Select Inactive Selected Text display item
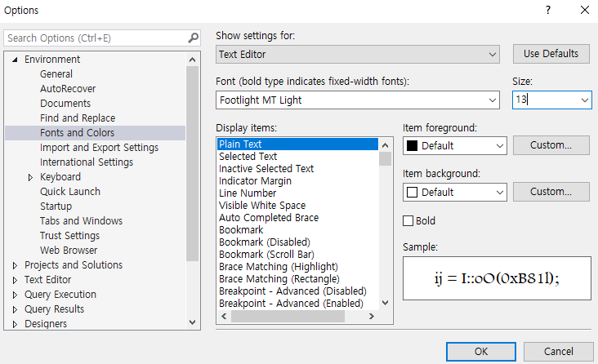The height and width of the screenshot is (364, 598). coord(266,169)
